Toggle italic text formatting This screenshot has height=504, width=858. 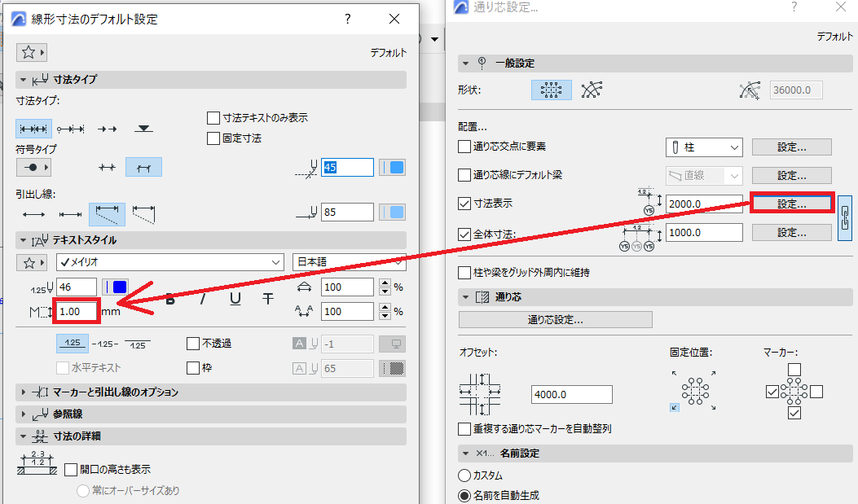pyautogui.click(x=202, y=299)
